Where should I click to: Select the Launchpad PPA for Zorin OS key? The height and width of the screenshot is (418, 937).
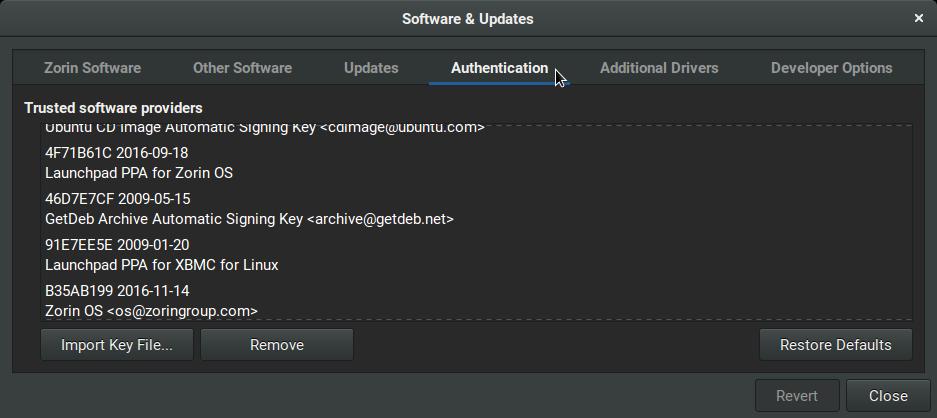(139, 173)
